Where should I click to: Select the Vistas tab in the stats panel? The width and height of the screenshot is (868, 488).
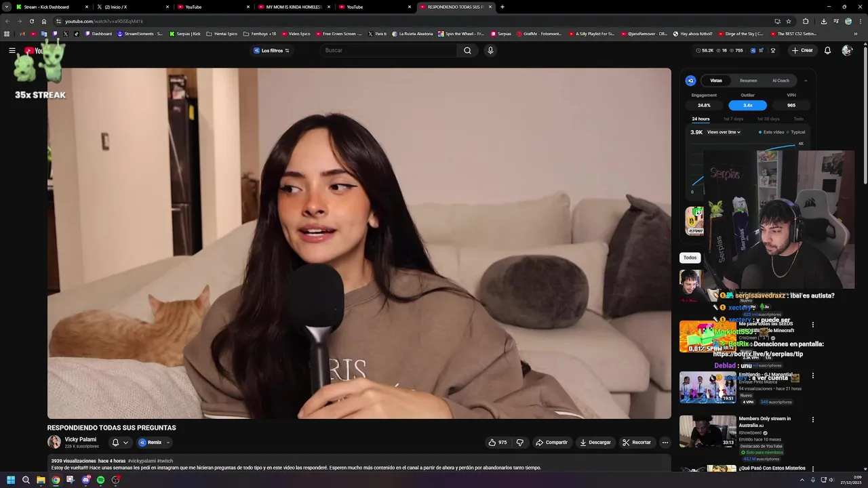point(716,81)
